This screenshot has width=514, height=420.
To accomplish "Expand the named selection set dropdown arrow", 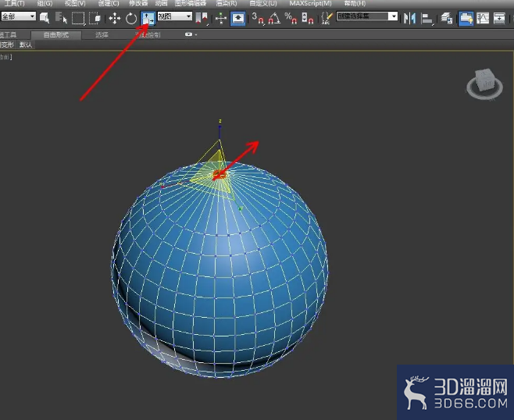I will pos(393,16).
